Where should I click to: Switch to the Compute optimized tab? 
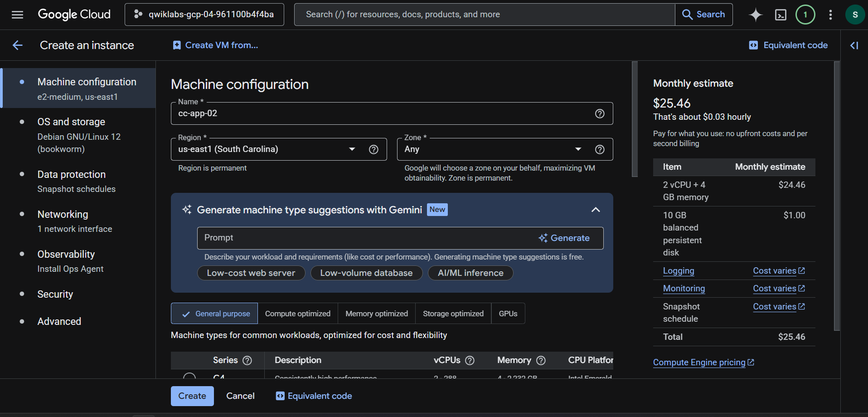(298, 314)
